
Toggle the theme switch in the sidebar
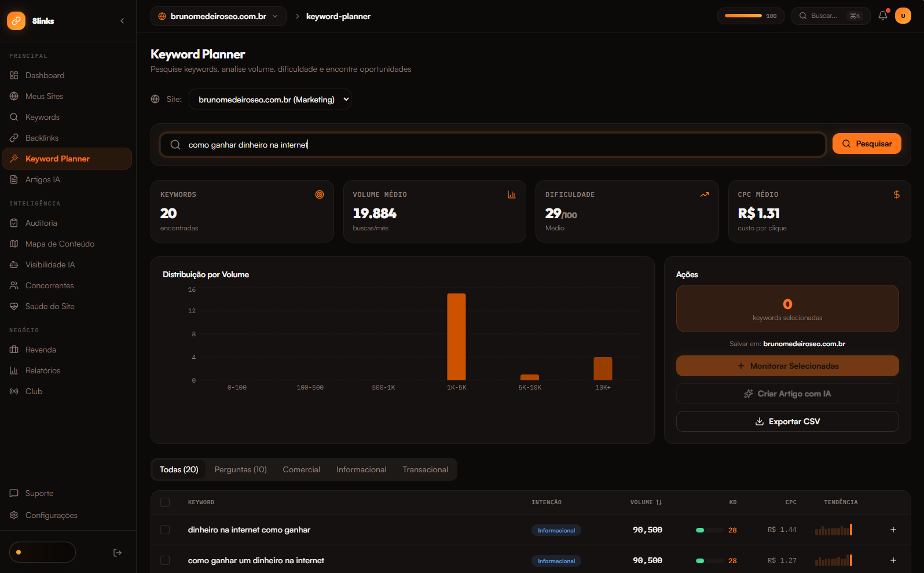pos(42,552)
